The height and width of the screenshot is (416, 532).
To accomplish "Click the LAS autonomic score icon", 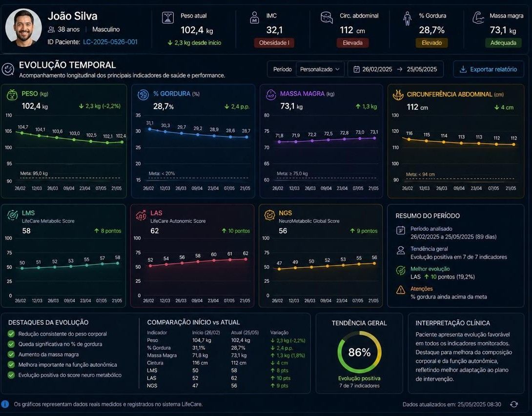I will [141, 215].
